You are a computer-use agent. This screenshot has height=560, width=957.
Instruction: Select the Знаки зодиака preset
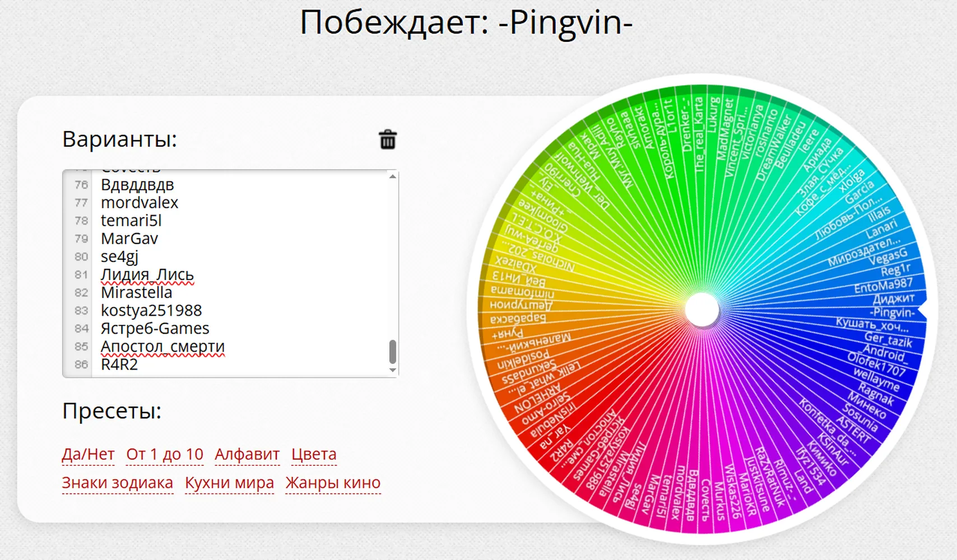[117, 483]
